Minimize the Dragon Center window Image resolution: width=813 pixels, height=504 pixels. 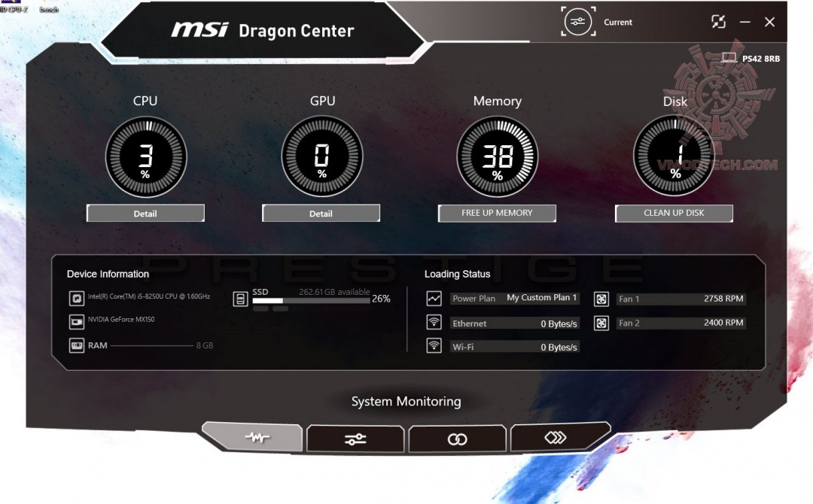click(745, 22)
